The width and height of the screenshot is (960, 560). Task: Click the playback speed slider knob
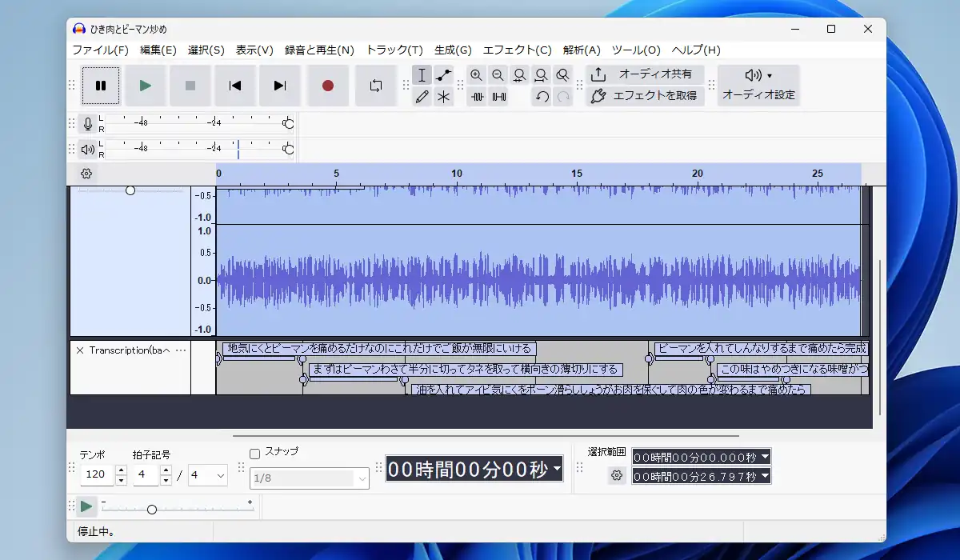[151, 510]
